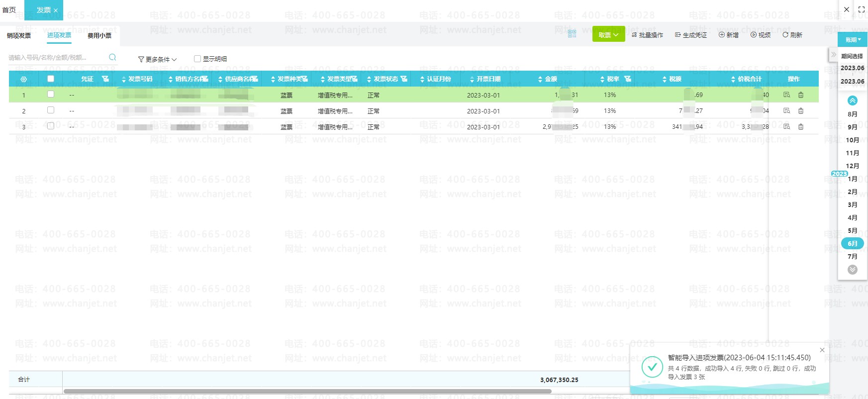Open the 取票 dropdown button
Screen dimensions: 868x399
click(x=608, y=34)
